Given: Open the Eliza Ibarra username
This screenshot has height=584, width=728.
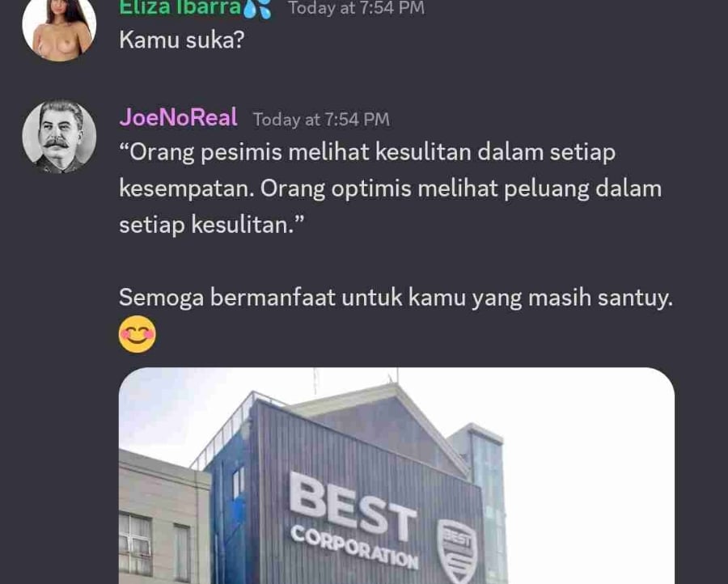Looking at the screenshot, I should click(x=180, y=8).
